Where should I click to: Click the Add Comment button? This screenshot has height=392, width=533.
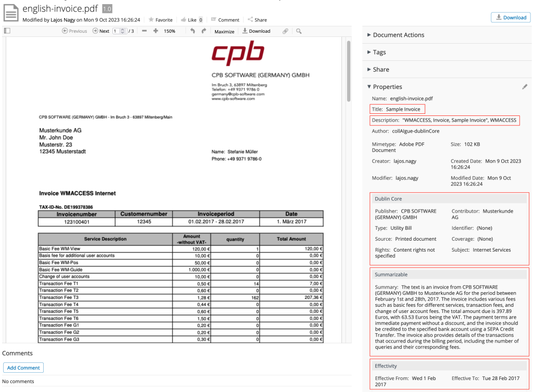pos(23,368)
